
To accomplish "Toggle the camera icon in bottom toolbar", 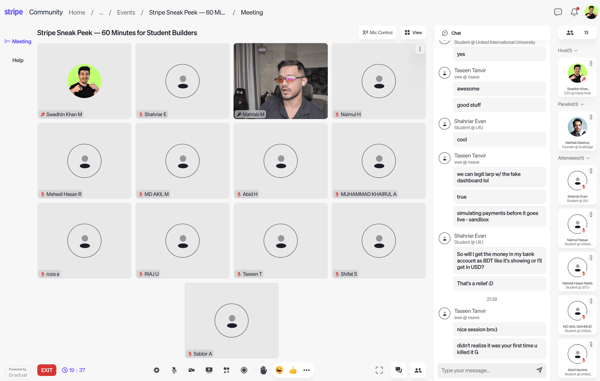I will (192, 370).
